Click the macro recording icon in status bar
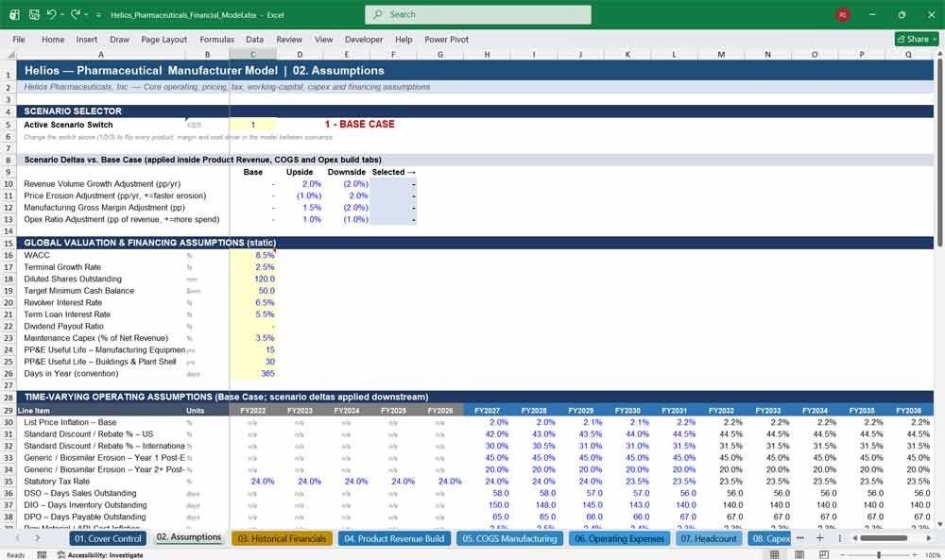 [42, 554]
